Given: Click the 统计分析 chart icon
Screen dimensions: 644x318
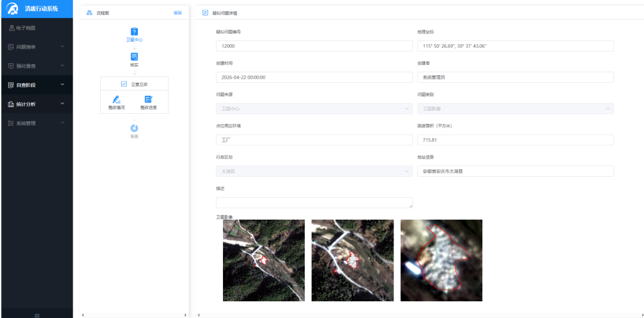Looking at the screenshot, I should [x=11, y=104].
